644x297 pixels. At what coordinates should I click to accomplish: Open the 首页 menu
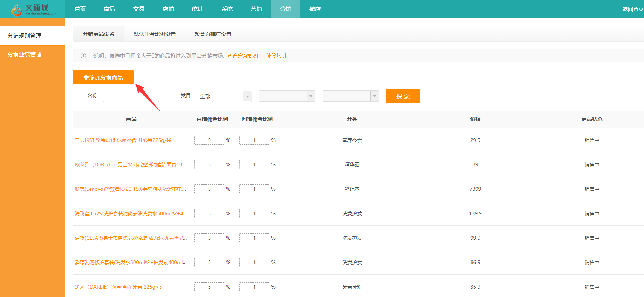pyautogui.click(x=80, y=9)
